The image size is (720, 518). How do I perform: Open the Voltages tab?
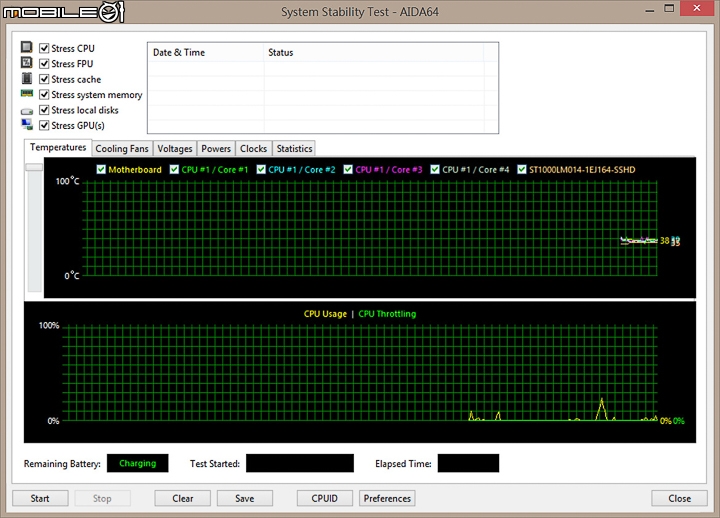[x=174, y=149]
